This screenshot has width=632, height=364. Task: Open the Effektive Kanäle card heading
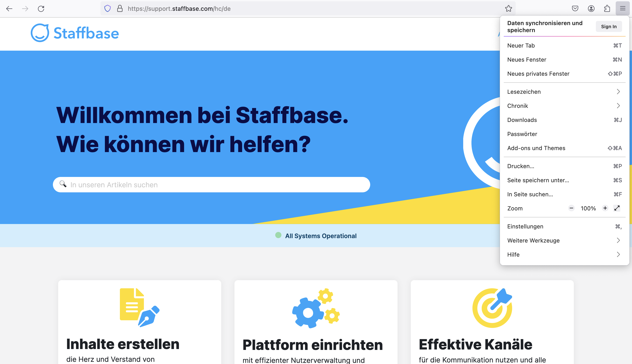tap(476, 344)
